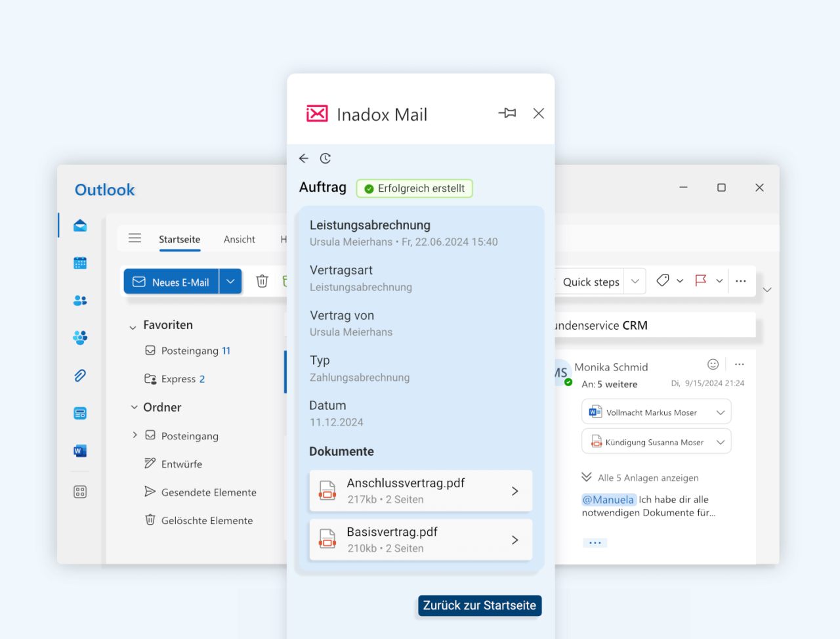Click the paperclip Files sidebar icon
Viewport: 840px width, 639px height.
pyautogui.click(x=80, y=376)
